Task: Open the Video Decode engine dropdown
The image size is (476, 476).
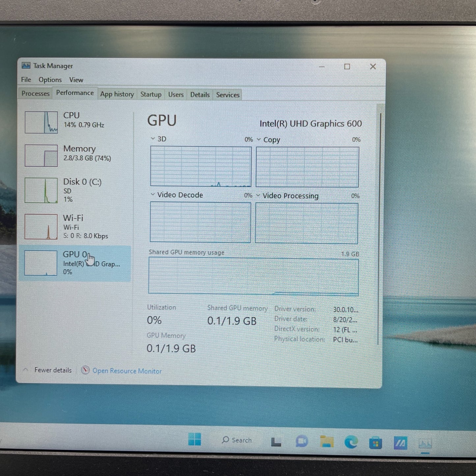Action: (x=153, y=194)
